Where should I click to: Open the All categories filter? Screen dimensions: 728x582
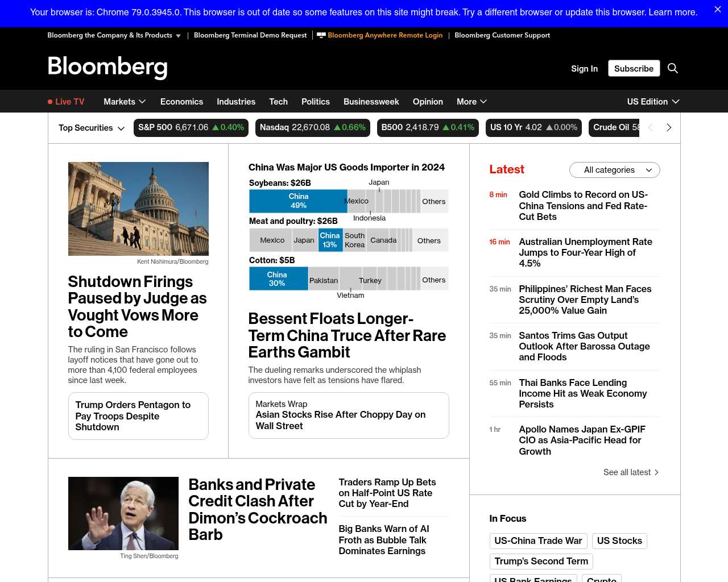(615, 170)
